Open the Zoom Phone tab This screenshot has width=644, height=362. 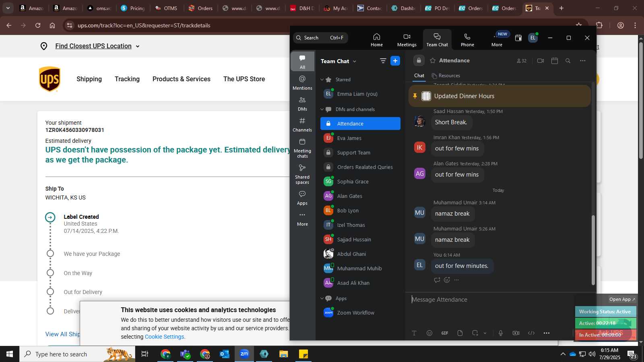coord(467,40)
